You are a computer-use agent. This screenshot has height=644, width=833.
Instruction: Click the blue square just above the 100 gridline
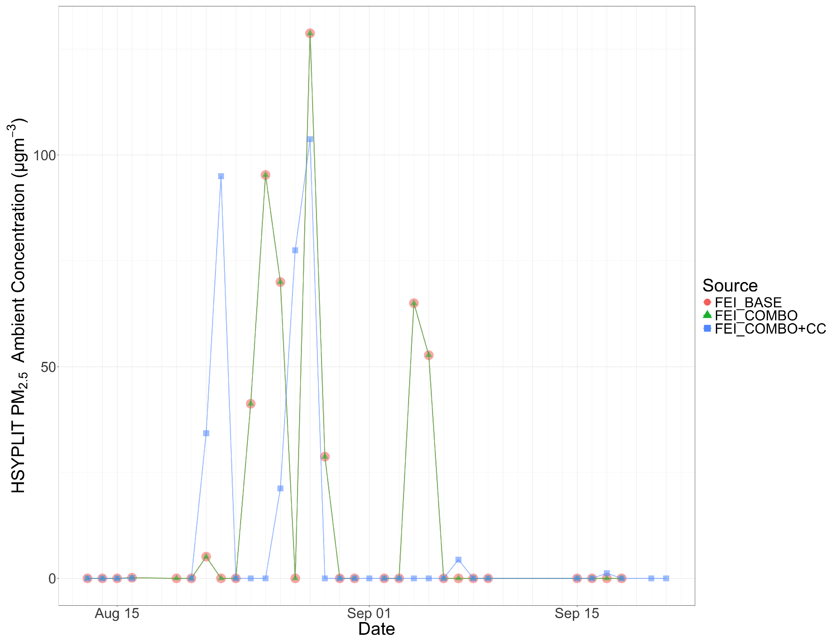[310, 139]
